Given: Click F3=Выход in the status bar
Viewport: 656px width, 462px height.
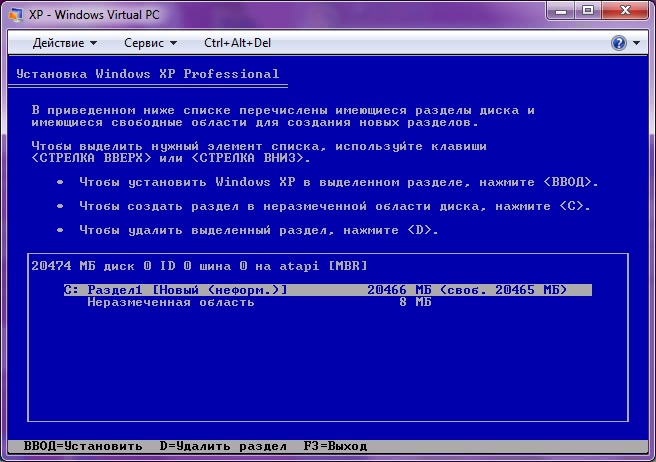Looking at the screenshot, I should coord(336,446).
